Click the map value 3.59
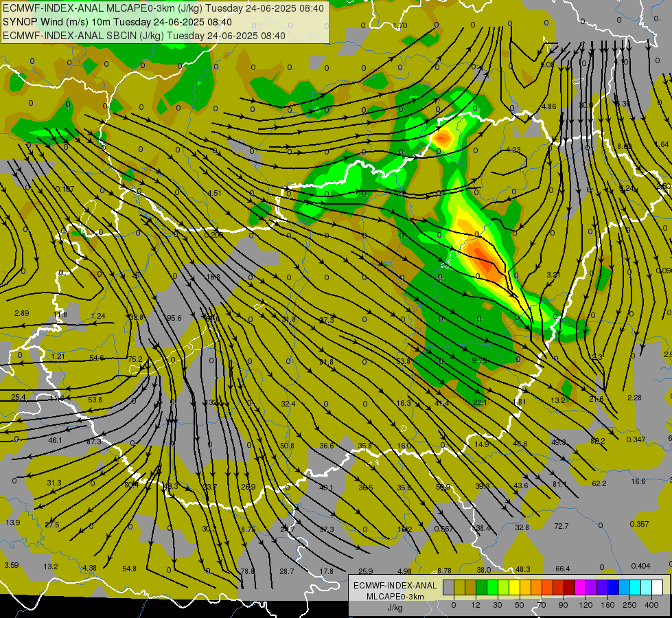Viewport: 672px width, 618px height. (x=12, y=565)
